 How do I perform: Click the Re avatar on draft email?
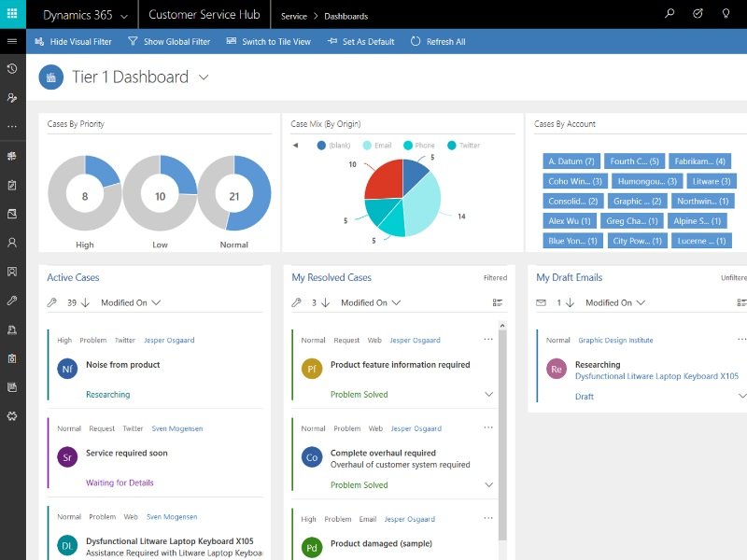point(557,369)
